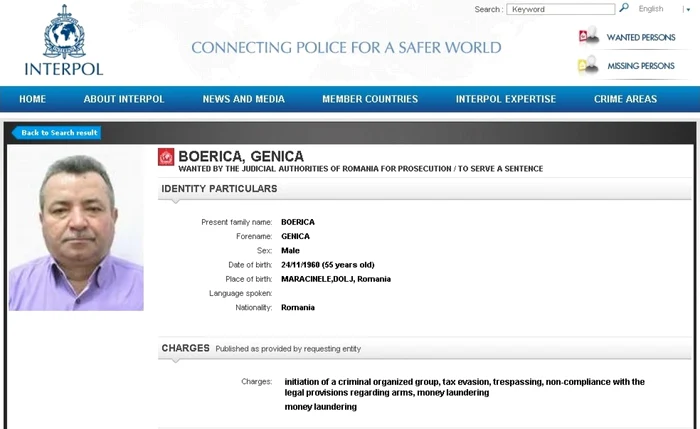Image resolution: width=700 pixels, height=429 pixels.
Task: Click the red notice icon beside BOERICA, GENICA
Action: (x=166, y=157)
